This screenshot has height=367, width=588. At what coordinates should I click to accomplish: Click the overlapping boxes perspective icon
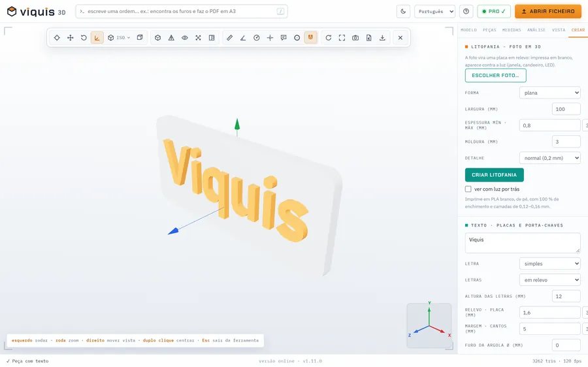(x=140, y=37)
